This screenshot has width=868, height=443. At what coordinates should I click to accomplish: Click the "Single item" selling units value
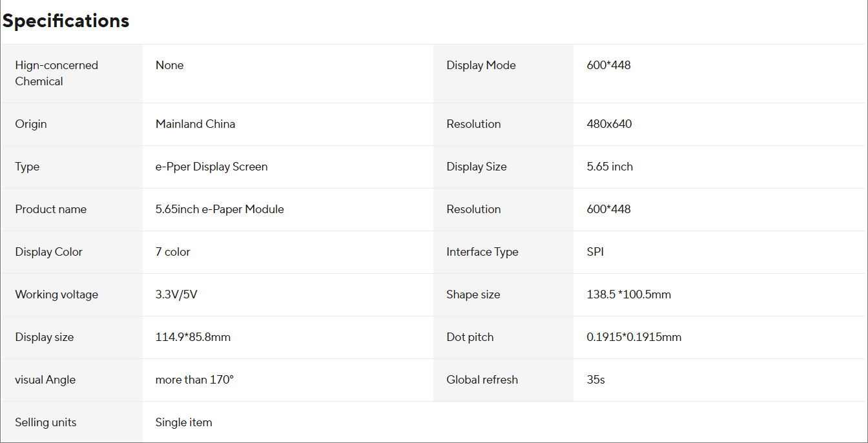pyautogui.click(x=183, y=422)
